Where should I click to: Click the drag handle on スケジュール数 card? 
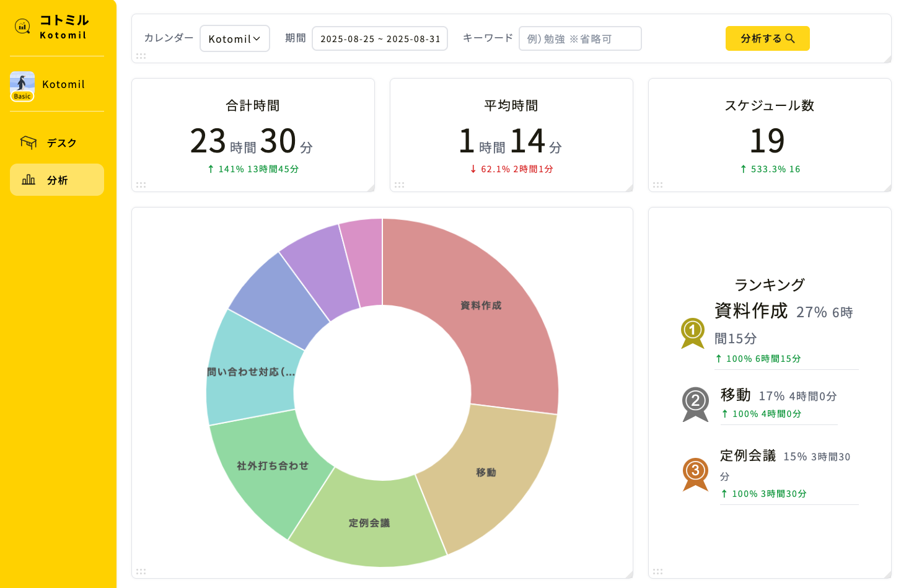pos(658,185)
